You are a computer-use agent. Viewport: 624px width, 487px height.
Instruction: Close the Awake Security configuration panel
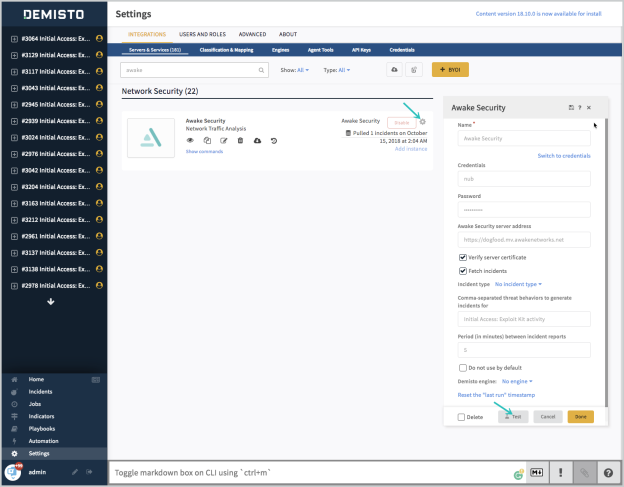pyautogui.click(x=589, y=108)
